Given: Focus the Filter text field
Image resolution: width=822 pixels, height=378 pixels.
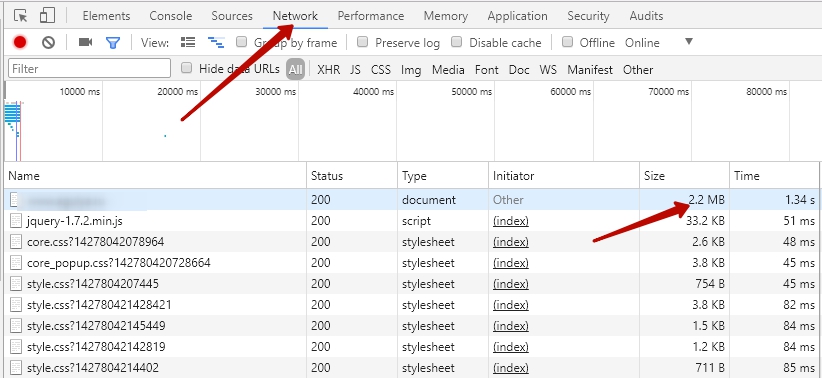Looking at the screenshot, I should [90, 69].
